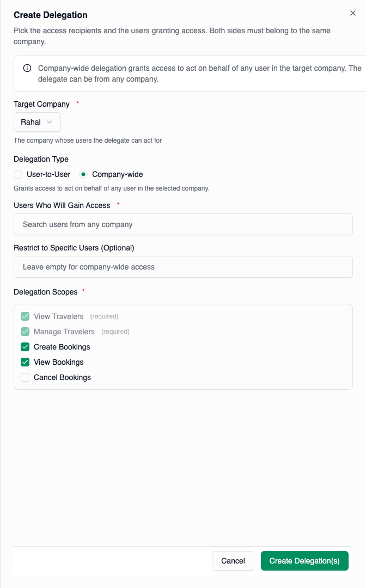
Task: Enable the Cancel Bookings scope
Action: 24,377
